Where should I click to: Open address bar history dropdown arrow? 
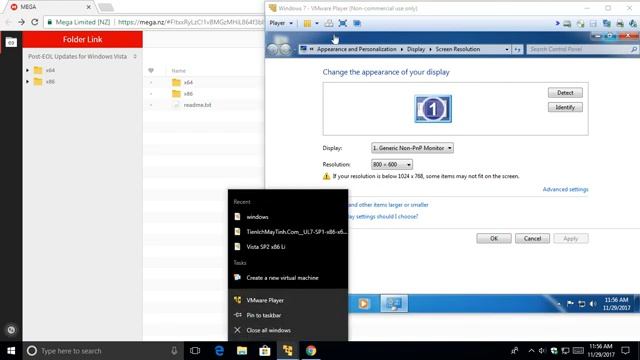(x=507, y=49)
